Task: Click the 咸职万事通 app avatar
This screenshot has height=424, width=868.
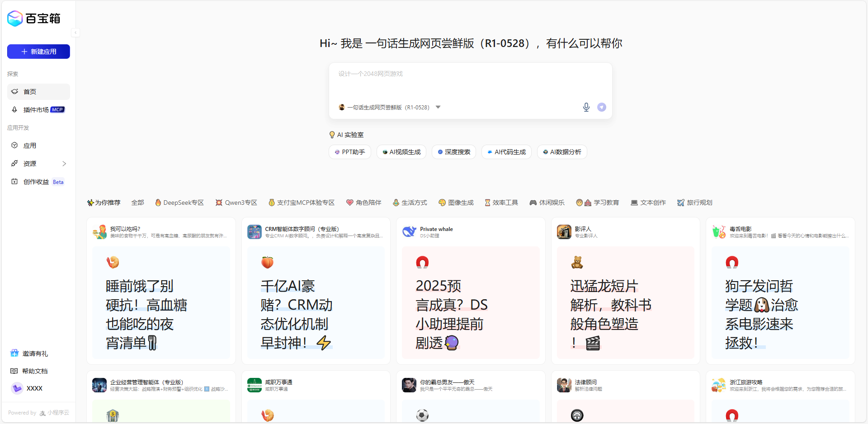Action: 255,385
